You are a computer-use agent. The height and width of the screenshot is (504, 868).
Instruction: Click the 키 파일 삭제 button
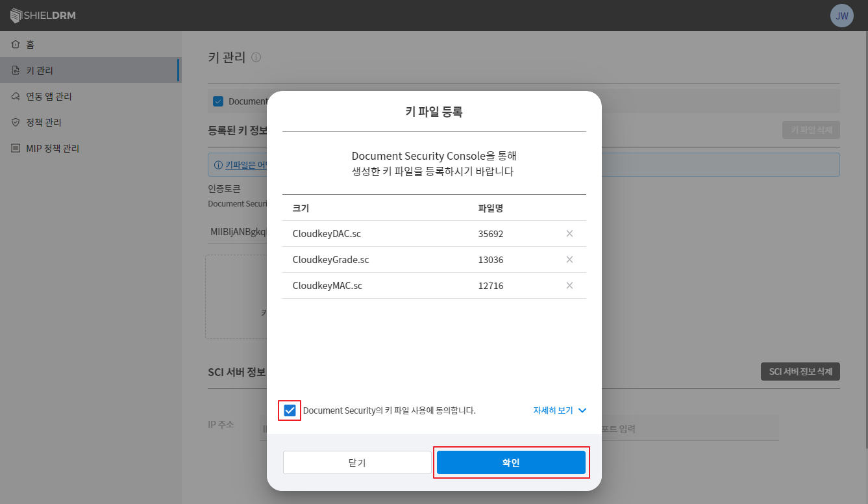tap(811, 130)
